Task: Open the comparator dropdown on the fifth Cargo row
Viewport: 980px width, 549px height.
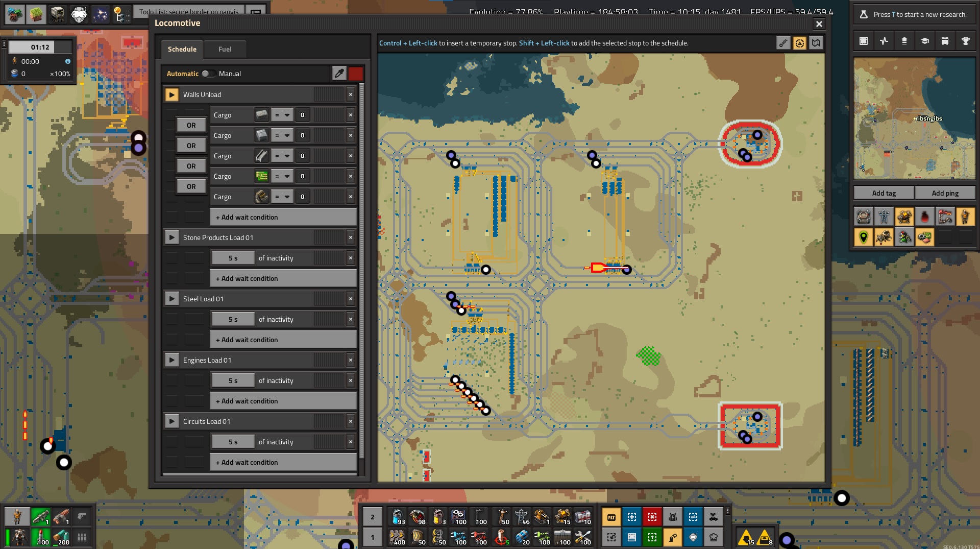Action: 282,197
